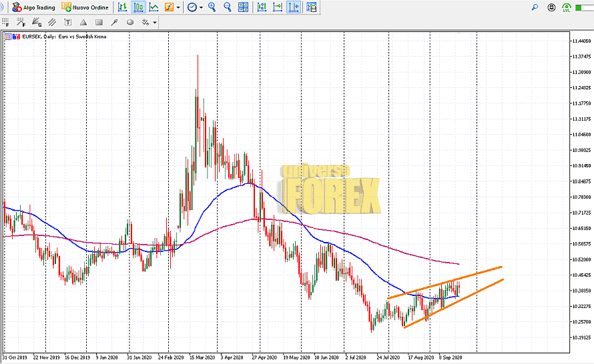Switch chart to line chart display

154,7
